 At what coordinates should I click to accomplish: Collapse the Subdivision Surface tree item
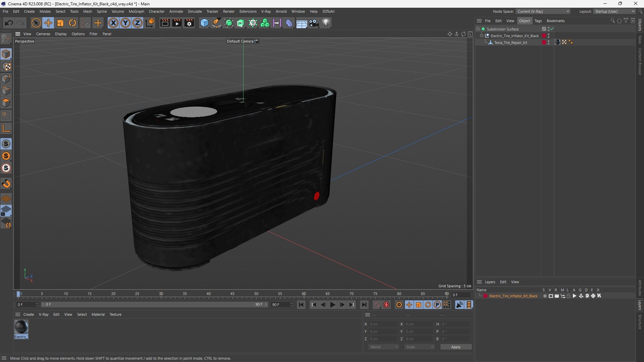[x=478, y=29]
